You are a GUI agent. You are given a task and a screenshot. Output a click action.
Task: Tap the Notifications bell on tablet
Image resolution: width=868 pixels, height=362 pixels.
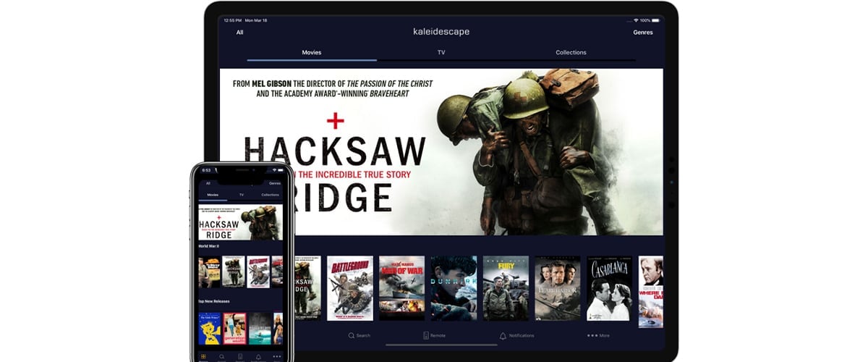[x=503, y=336]
